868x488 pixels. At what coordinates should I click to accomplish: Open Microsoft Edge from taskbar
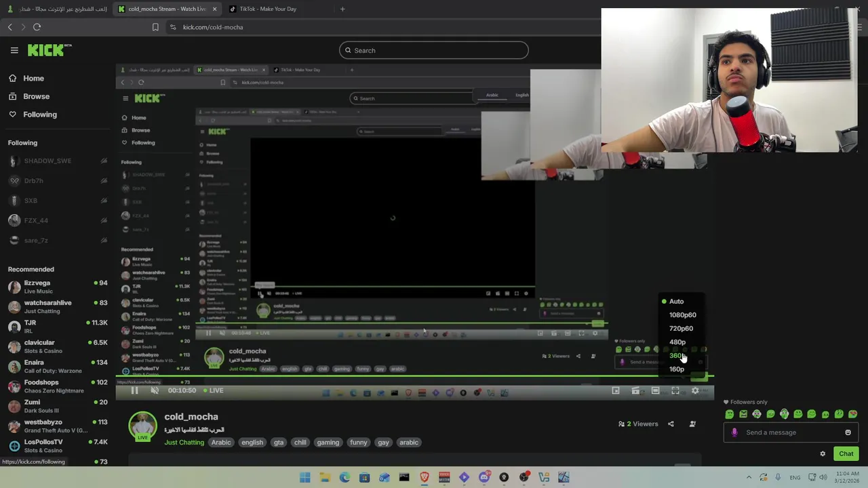(344, 478)
